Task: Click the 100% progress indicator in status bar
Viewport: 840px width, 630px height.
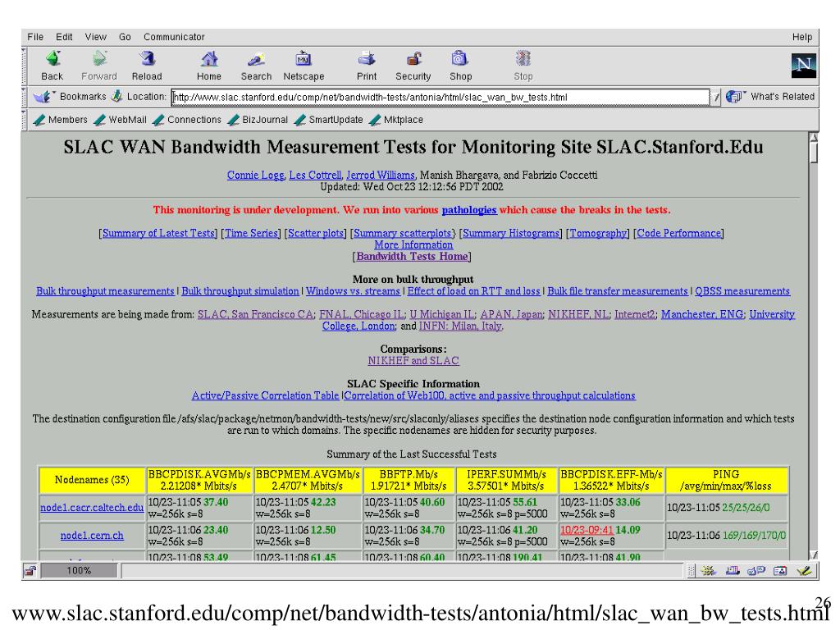Action: pos(80,571)
